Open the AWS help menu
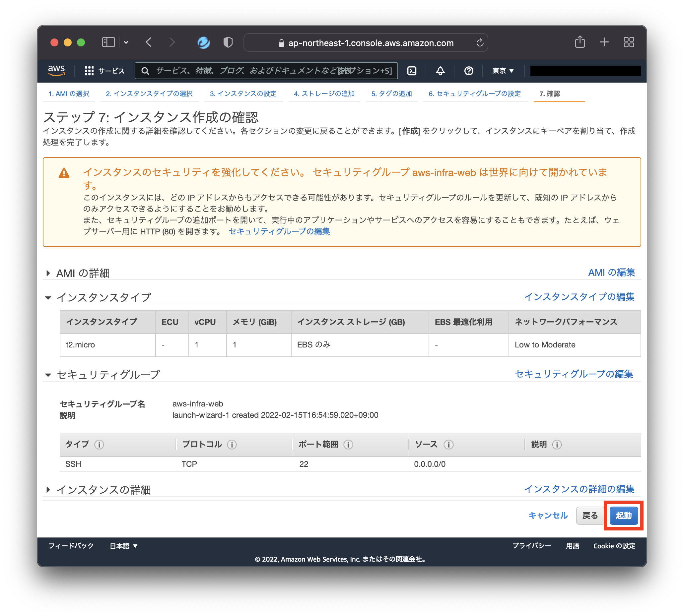The width and height of the screenshot is (684, 616). point(469,71)
